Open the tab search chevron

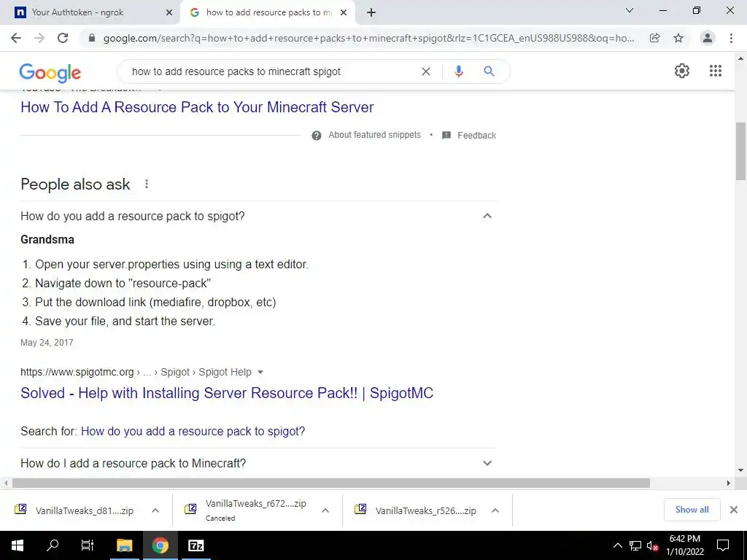[x=630, y=10]
